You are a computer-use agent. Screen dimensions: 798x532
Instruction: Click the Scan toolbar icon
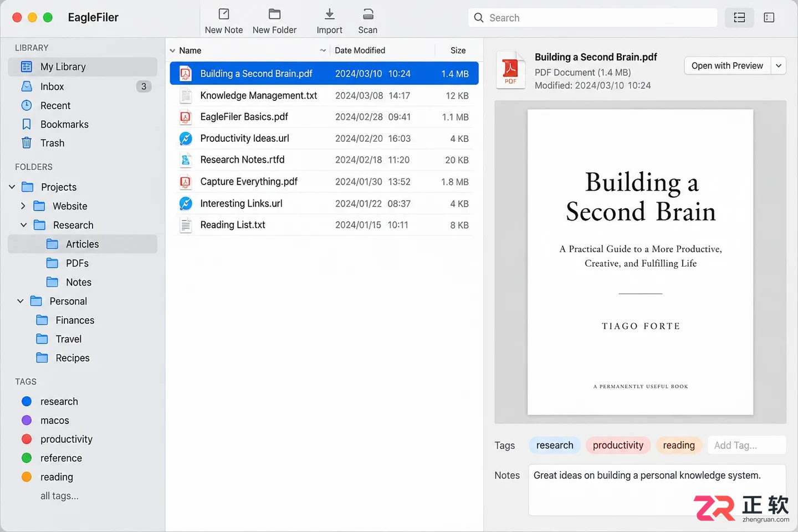tap(368, 14)
